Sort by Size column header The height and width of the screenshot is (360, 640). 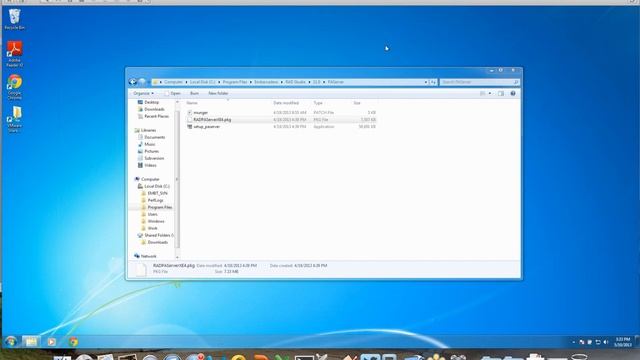pyautogui.click(x=357, y=103)
